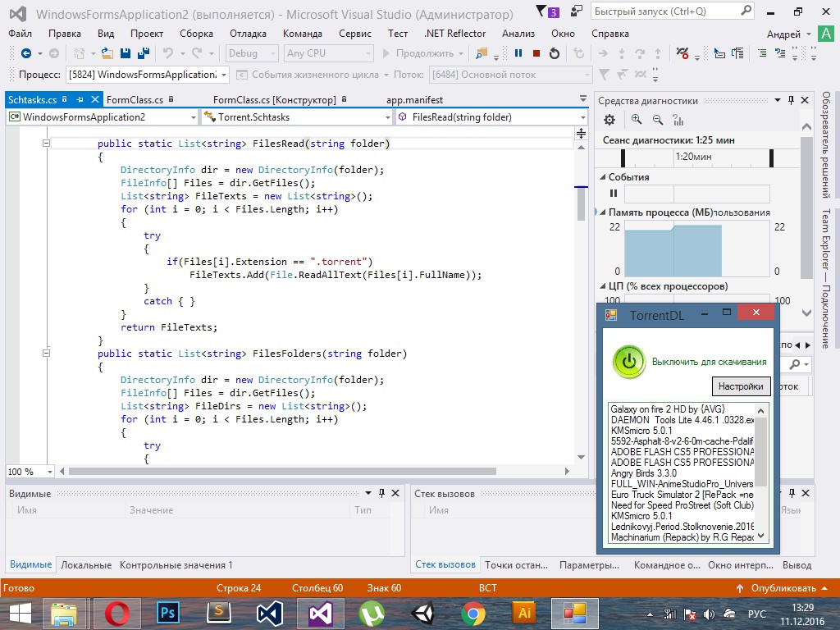Switch to the app.manifest tab
Screen dimensions: 840x630
click(414, 99)
